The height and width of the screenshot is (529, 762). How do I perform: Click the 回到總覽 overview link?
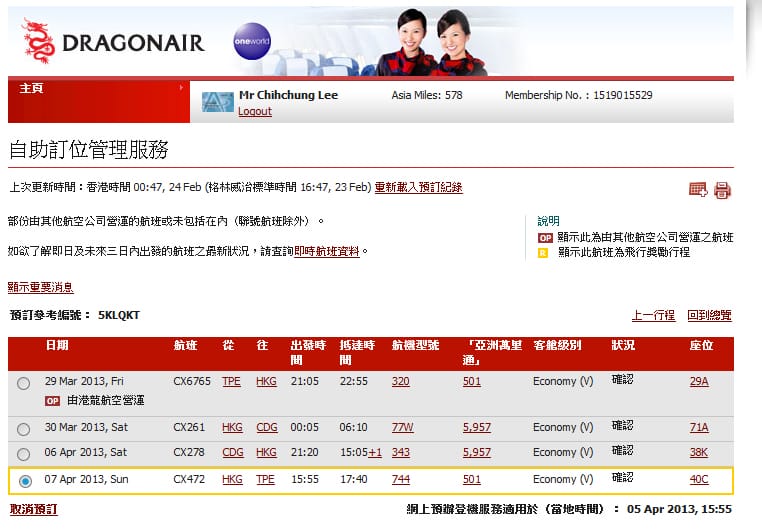tap(709, 315)
